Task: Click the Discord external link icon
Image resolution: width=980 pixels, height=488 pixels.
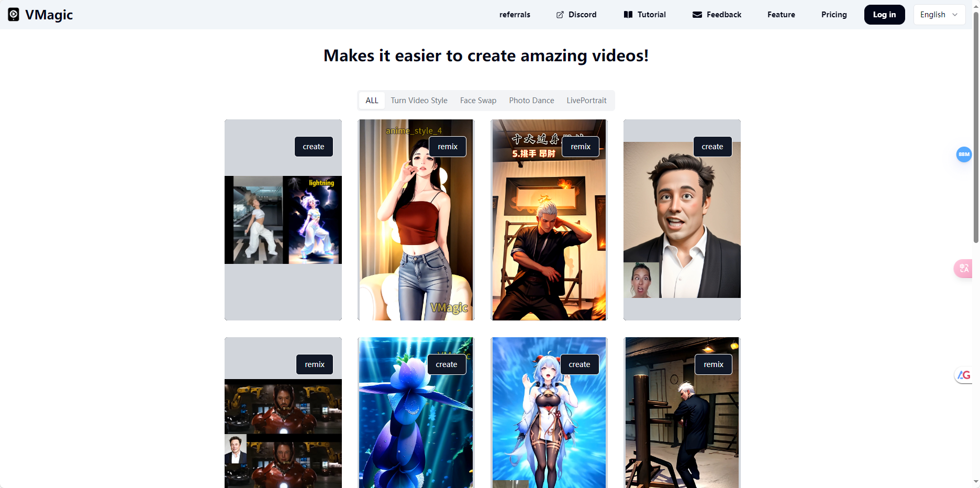Action: (560, 15)
